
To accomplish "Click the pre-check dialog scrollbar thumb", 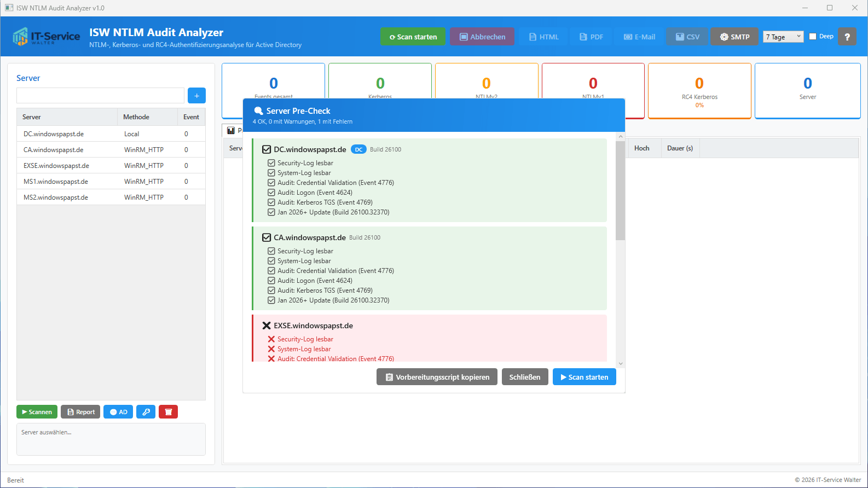I will pyautogui.click(x=620, y=190).
